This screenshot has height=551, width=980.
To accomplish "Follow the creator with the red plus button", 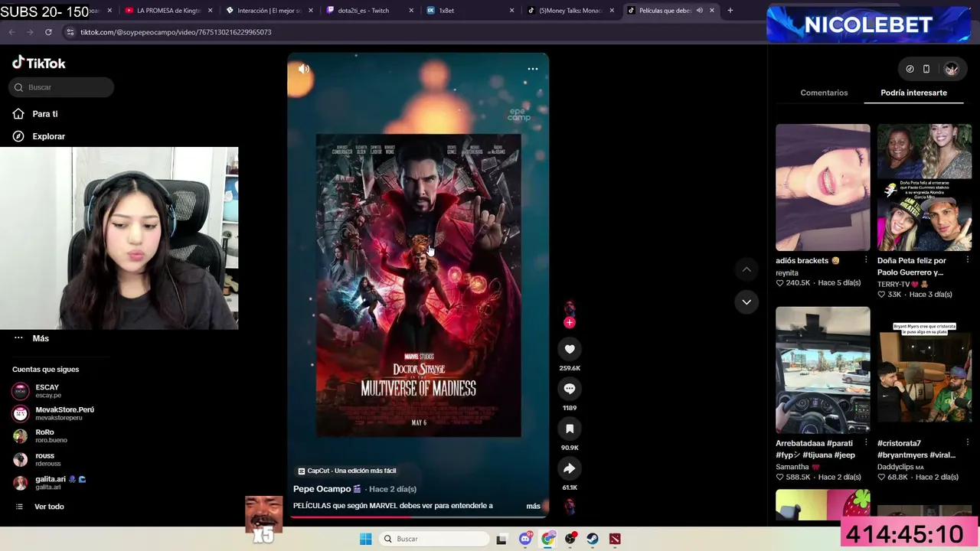I will pyautogui.click(x=569, y=323).
